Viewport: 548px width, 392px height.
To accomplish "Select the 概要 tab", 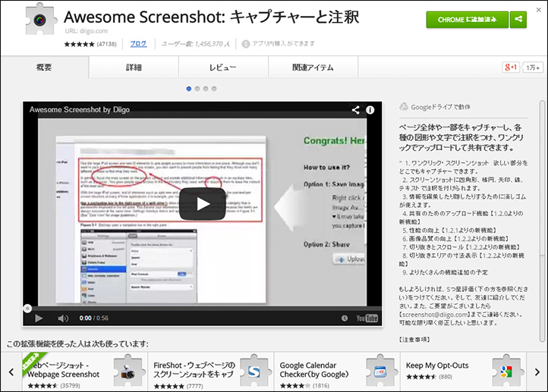I will click(x=44, y=67).
